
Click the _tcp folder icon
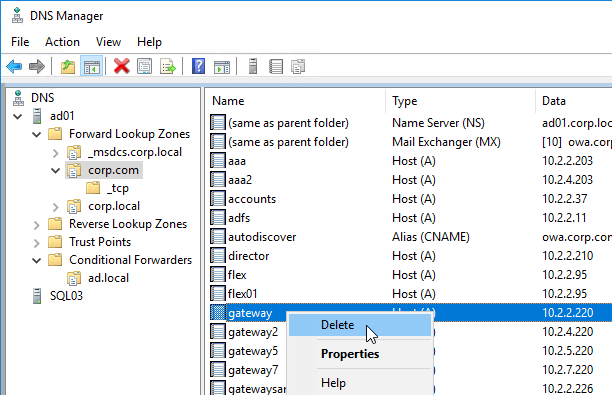[93, 188]
